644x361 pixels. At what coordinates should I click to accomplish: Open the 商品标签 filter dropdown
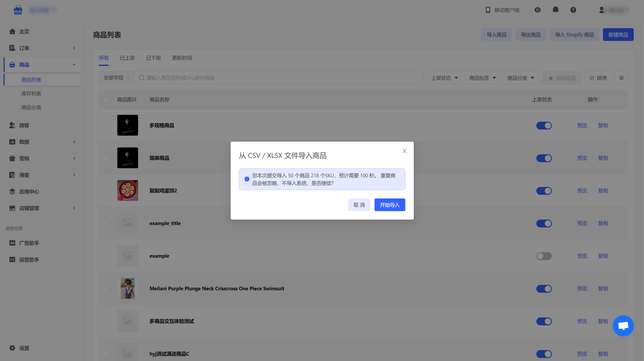pyautogui.click(x=483, y=78)
